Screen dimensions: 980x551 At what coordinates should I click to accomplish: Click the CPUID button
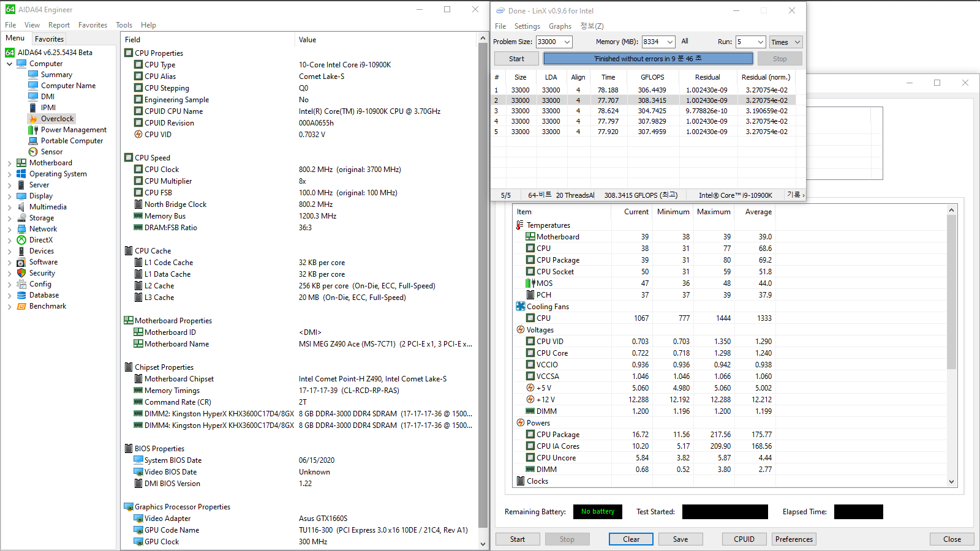pyautogui.click(x=744, y=539)
